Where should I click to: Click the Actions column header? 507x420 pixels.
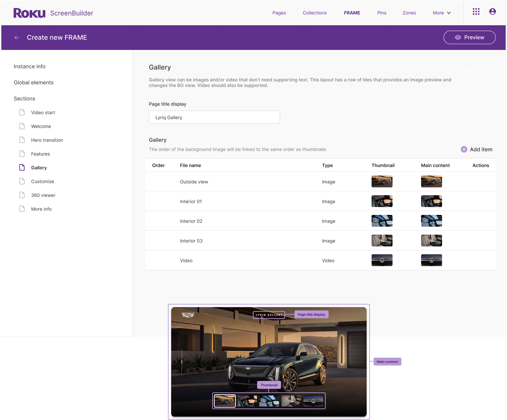tap(481, 165)
